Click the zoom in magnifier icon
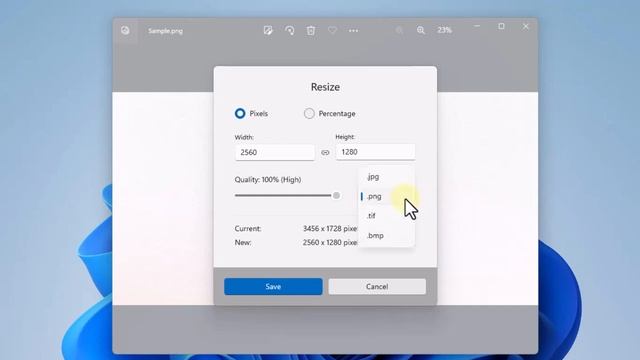 click(x=421, y=30)
